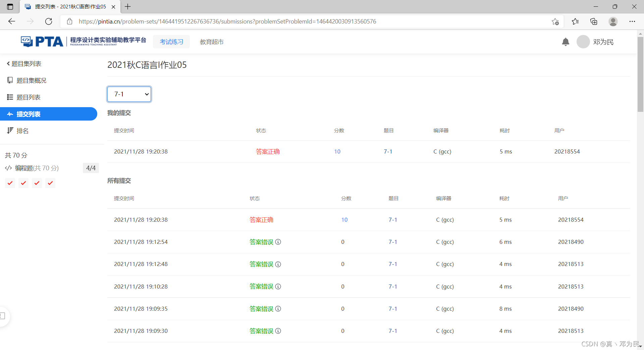This screenshot has height=350, width=644.
Task: Open 题目集概况 in sidebar
Action: [x=27, y=81]
